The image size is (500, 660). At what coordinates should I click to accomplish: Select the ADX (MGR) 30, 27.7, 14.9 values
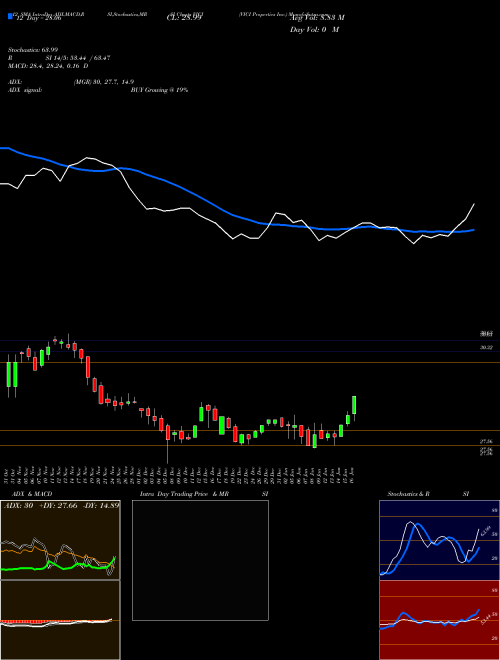(x=104, y=82)
